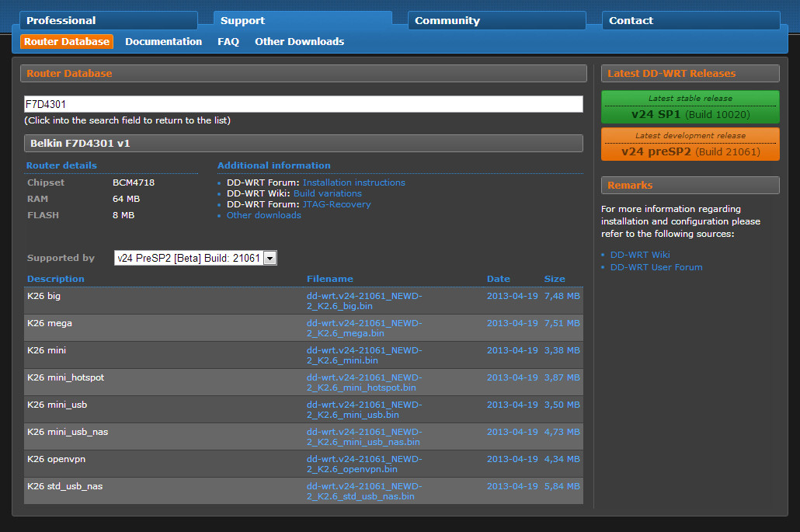Viewport: 800px width, 532px height.
Task: Click the "K26 mini_hotspot" description cell
Action: 65,377
